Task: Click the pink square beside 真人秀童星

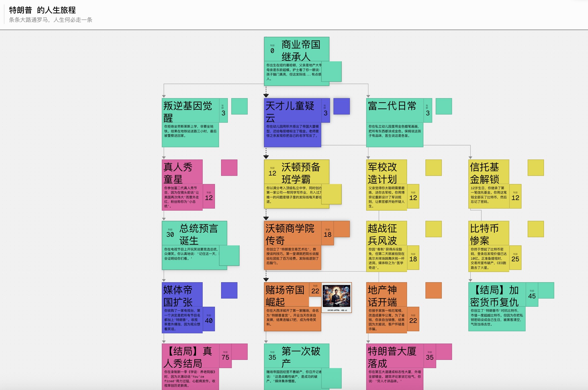Action: [x=229, y=167]
